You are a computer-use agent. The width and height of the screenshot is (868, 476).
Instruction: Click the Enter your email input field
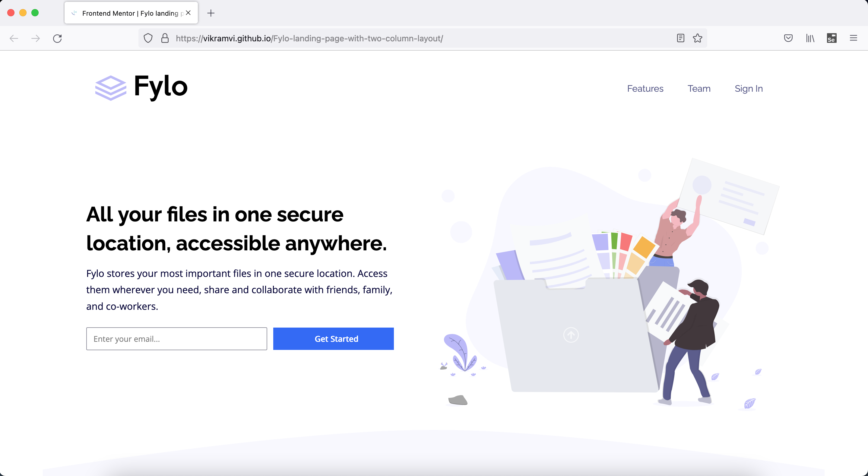pyautogui.click(x=176, y=338)
